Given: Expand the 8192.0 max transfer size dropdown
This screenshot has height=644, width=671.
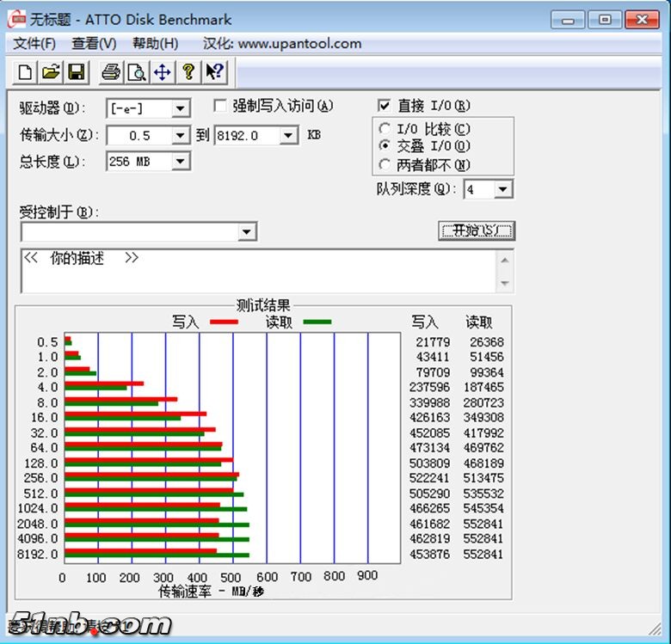Looking at the screenshot, I should pyautogui.click(x=288, y=136).
